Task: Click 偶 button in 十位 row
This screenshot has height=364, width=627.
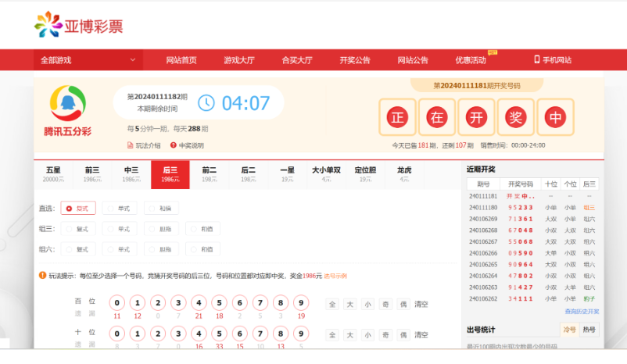Action: tap(403, 335)
